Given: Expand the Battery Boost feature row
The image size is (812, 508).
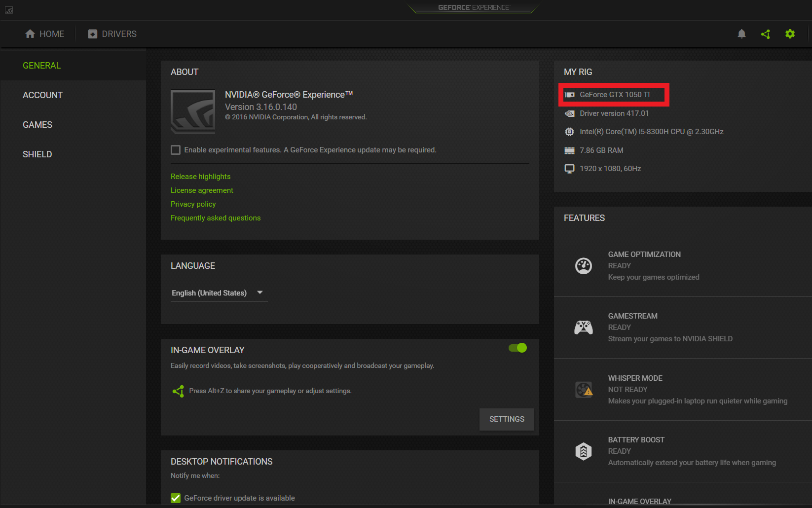Looking at the screenshot, I should [683, 451].
